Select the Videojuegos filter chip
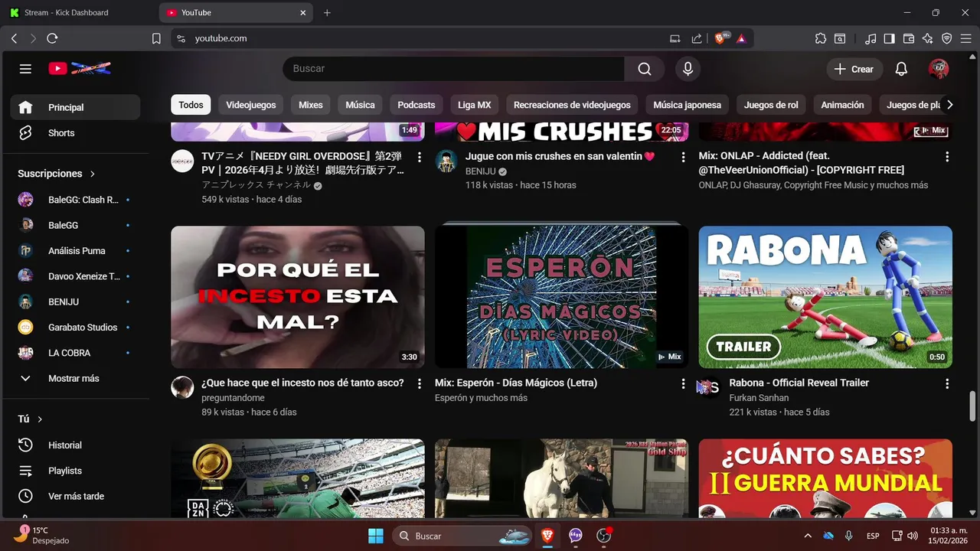 coord(251,105)
